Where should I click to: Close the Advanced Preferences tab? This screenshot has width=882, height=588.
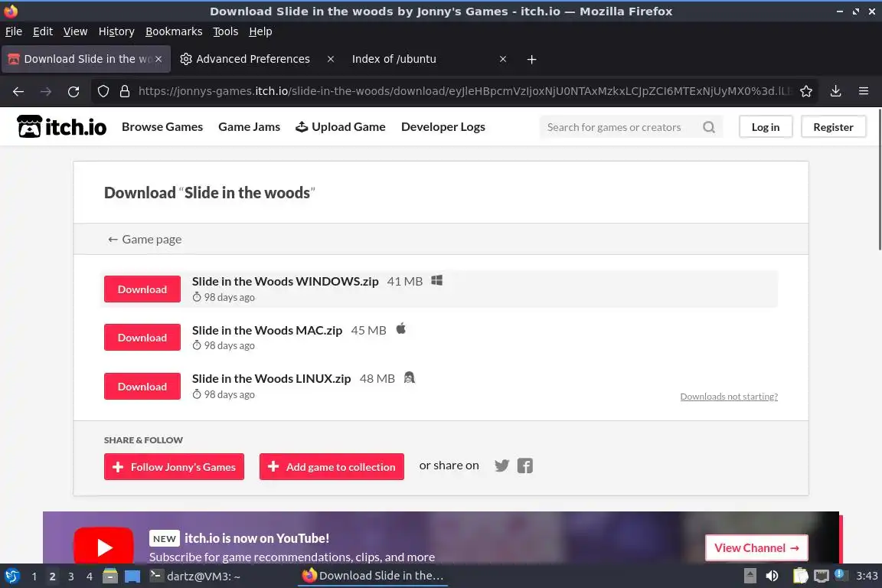click(331, 59)
